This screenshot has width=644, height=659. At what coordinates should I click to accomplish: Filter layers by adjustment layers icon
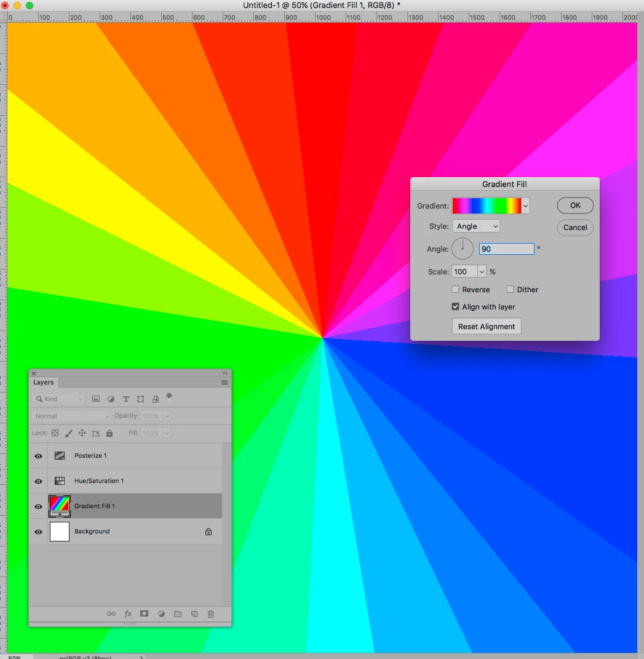point(111,399)
